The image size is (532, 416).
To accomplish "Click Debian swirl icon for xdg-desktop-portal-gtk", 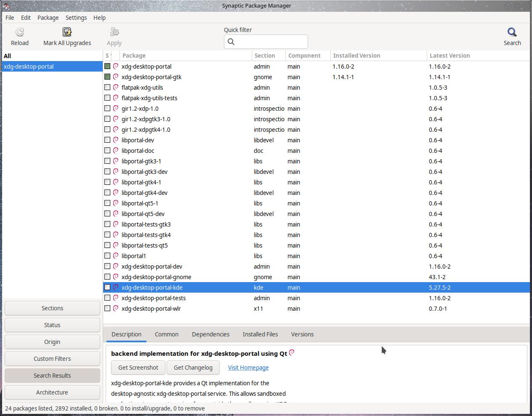I will (x=116, y=77).
